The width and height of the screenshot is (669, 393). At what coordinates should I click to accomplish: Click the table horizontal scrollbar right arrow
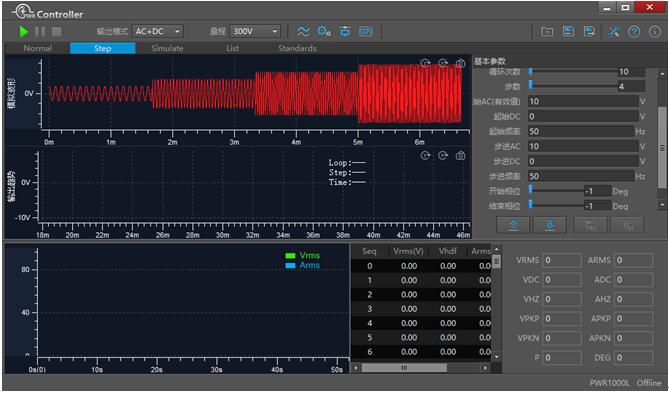[485, 367]
